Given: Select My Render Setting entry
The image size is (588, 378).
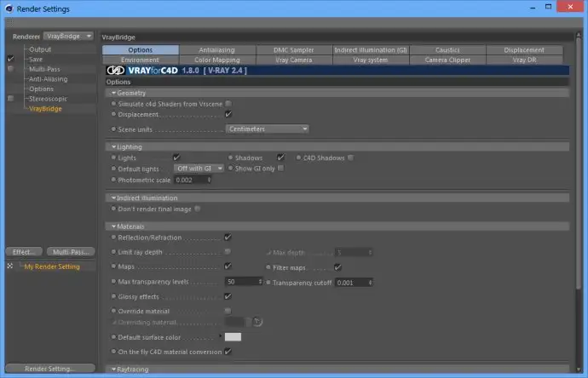Looking at the screenshot, I should coord(52,266).
